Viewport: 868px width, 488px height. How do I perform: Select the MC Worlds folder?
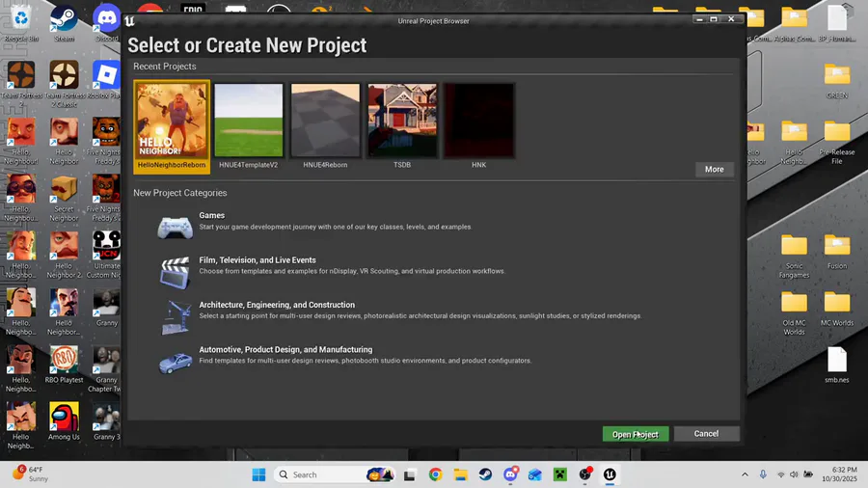(837, 309)
